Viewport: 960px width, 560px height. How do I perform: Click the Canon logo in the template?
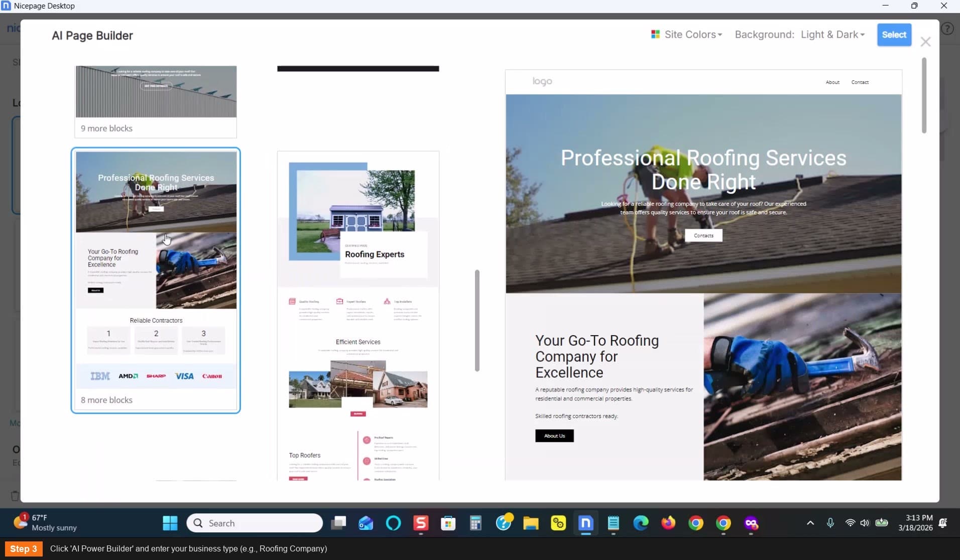tap(212, 376)
